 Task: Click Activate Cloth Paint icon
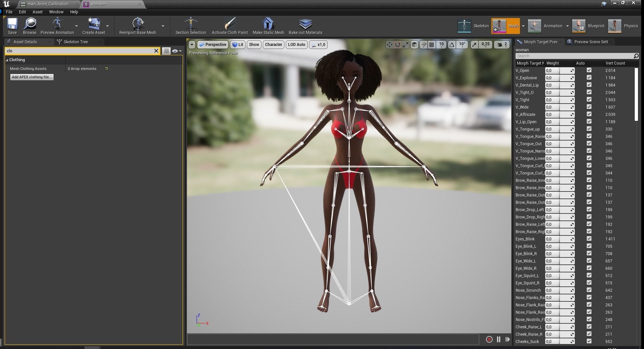click(x=230, y=24)
